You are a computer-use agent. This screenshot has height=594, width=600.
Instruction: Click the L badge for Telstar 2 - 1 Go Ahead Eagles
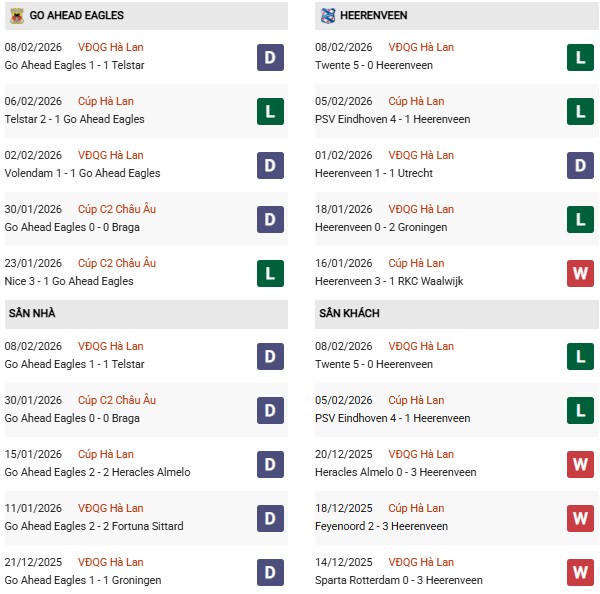coord(270,111)
